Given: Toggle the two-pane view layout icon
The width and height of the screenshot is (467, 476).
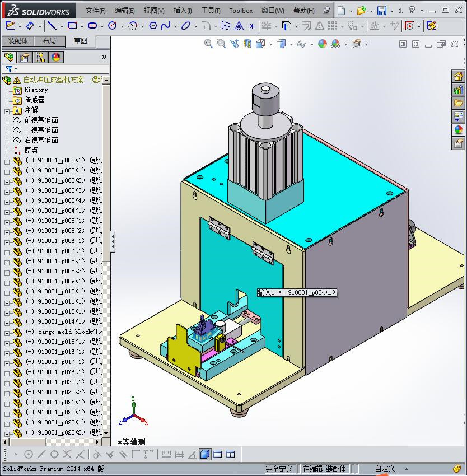Looking at the screenshot, I should tap(218, 455).
